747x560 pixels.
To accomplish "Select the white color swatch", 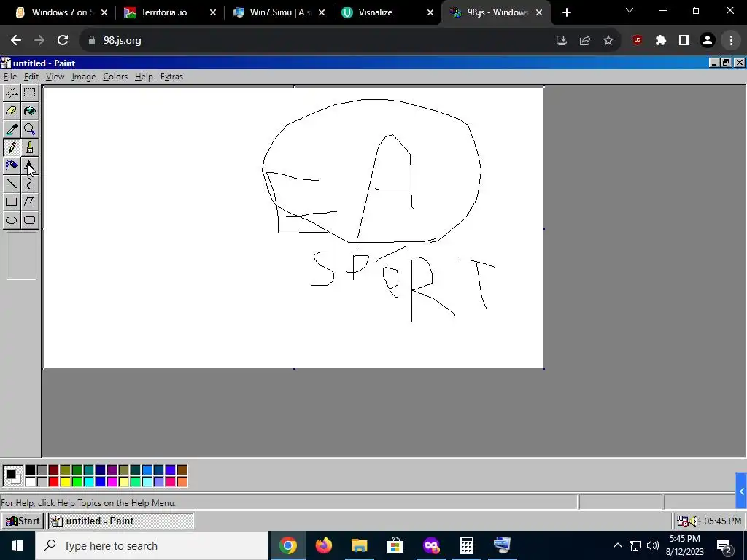I will click(30, 482).
